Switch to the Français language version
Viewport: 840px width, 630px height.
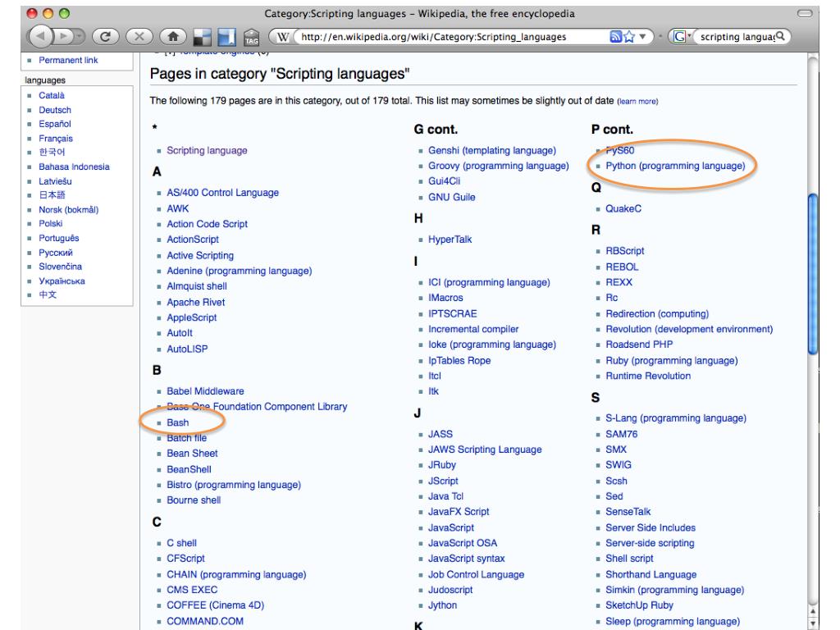[x=56, y=138]
